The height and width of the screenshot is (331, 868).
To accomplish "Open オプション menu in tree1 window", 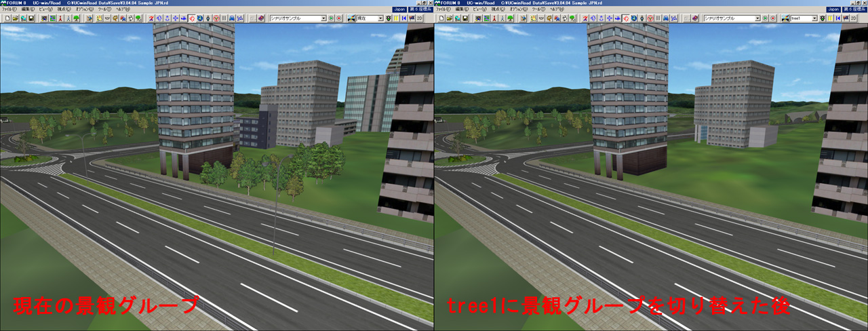I will tap(518, 9).
